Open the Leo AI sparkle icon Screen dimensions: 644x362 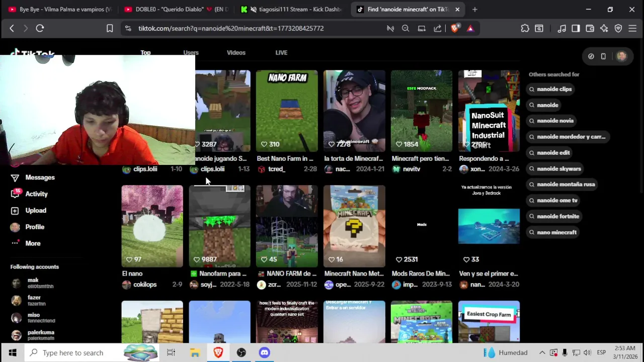pos(604,28)
